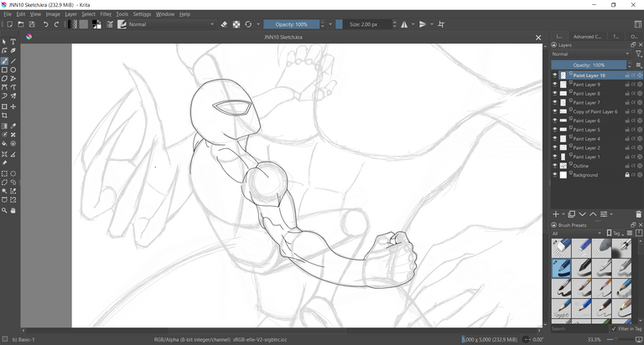Toggle preserve alpha
Image resolution: width=644 pixels, height=345 pixels.
[236, 24]
